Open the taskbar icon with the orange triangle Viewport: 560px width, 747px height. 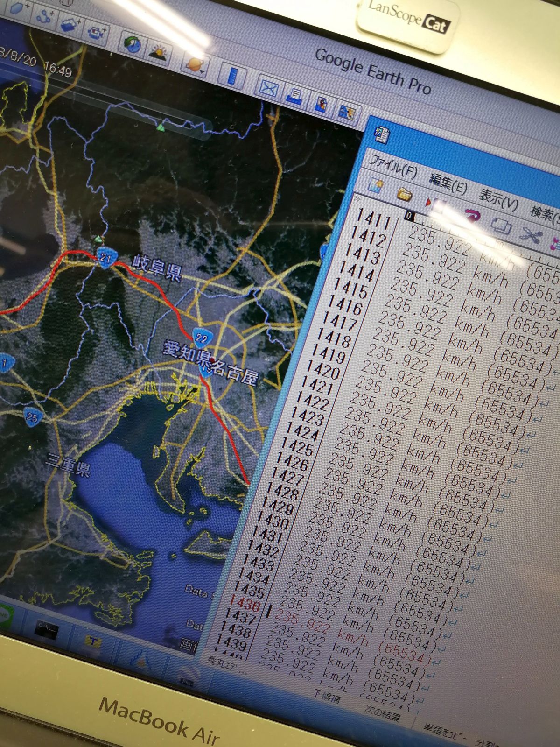tap(140, 660)
